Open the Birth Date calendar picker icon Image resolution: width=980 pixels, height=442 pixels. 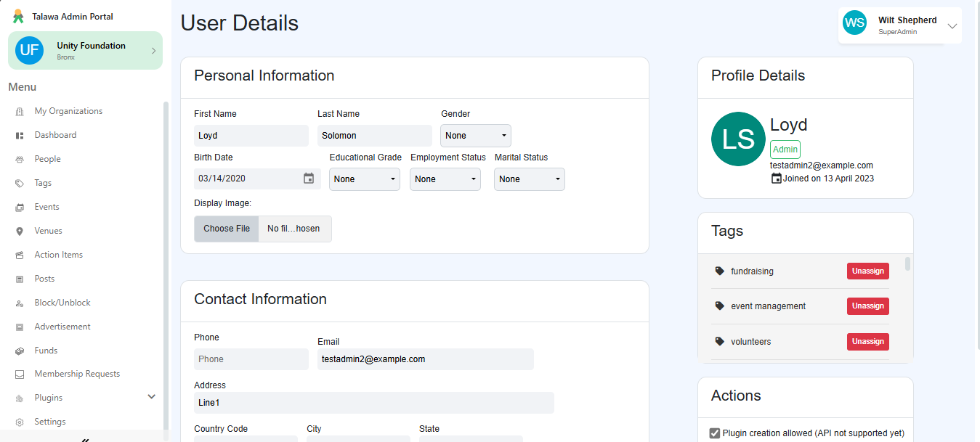point(309,179)
